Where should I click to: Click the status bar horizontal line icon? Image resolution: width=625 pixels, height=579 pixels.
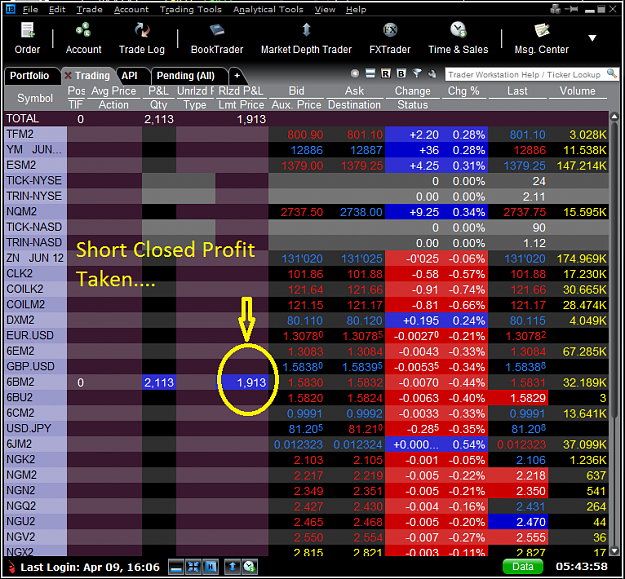pos(176,567)
